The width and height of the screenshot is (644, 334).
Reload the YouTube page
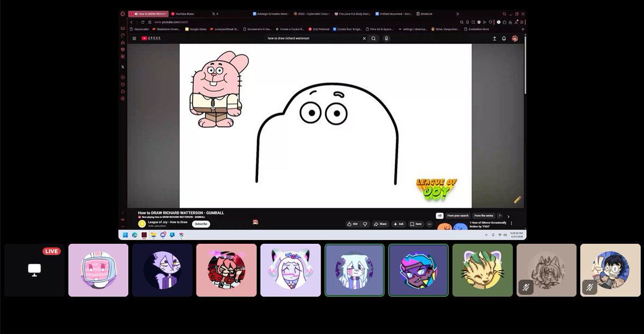click(143, 22)
